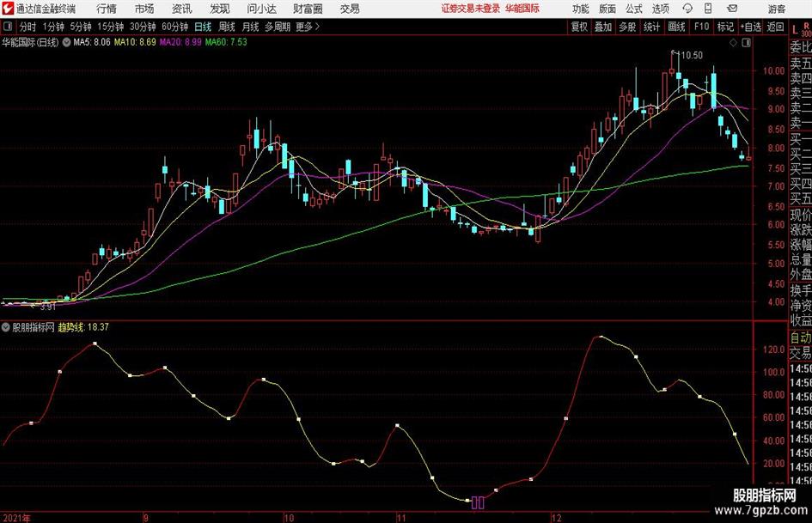Click the 自动 label in the right panel
The image size is (812, 523).
801,338
